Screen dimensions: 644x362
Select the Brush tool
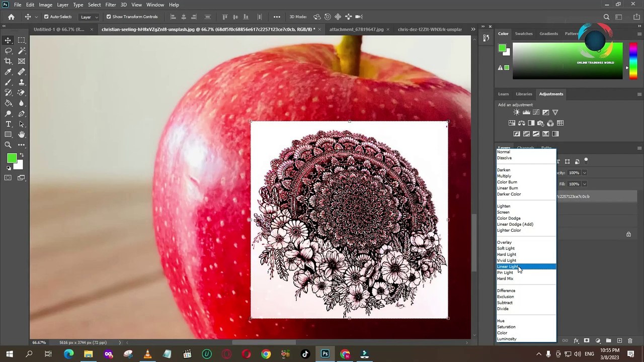click(x=8, y=82)
